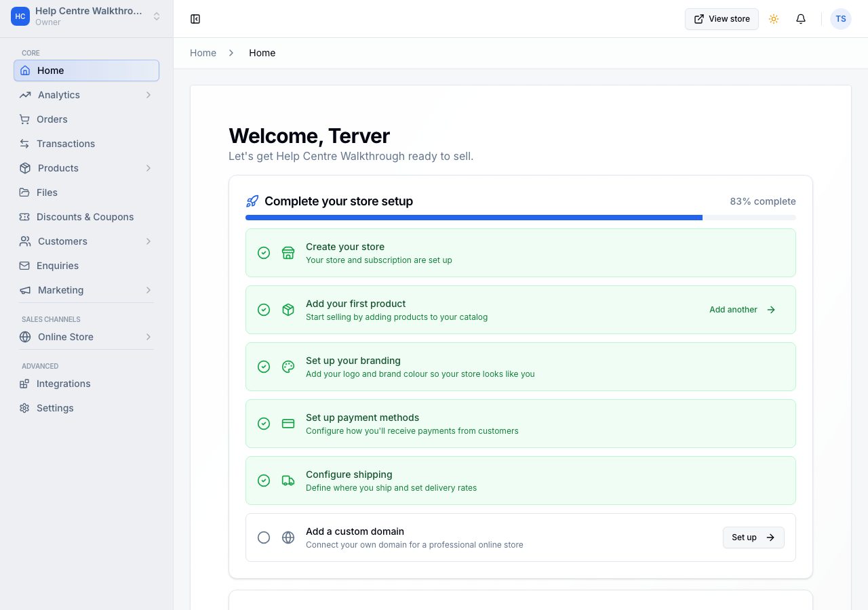Open the TS user avatar menu
Image resolution: width=868 pixels, height=610 pixels.
pyautogui.click(x=841, y=19)
